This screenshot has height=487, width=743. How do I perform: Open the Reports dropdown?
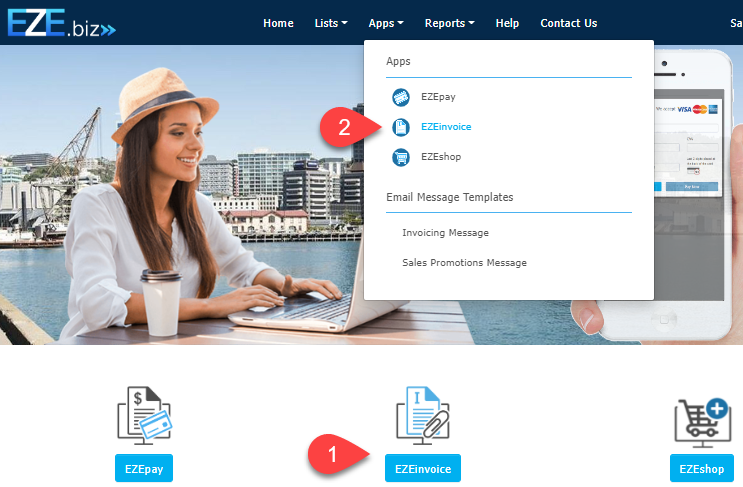pyautogui.click(x=449, y=23)
